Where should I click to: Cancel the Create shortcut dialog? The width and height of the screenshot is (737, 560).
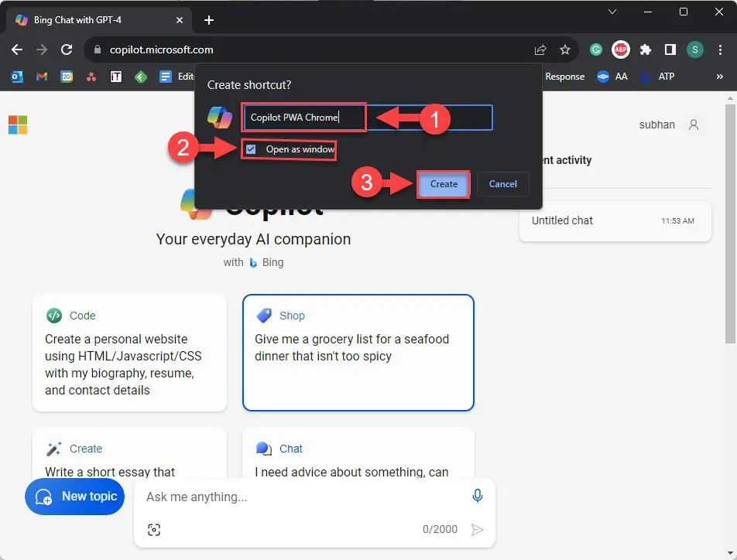pyautogui.click(x=502, y=184)
